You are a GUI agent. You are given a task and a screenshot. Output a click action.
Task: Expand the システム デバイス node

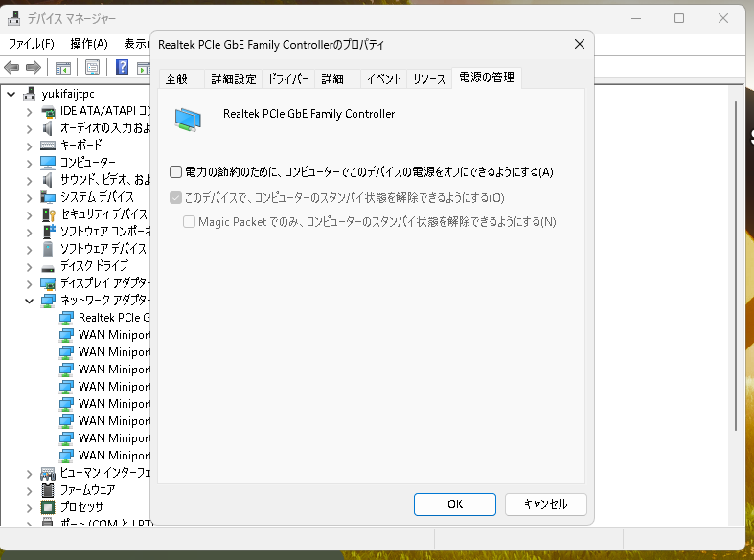(30, 198)
